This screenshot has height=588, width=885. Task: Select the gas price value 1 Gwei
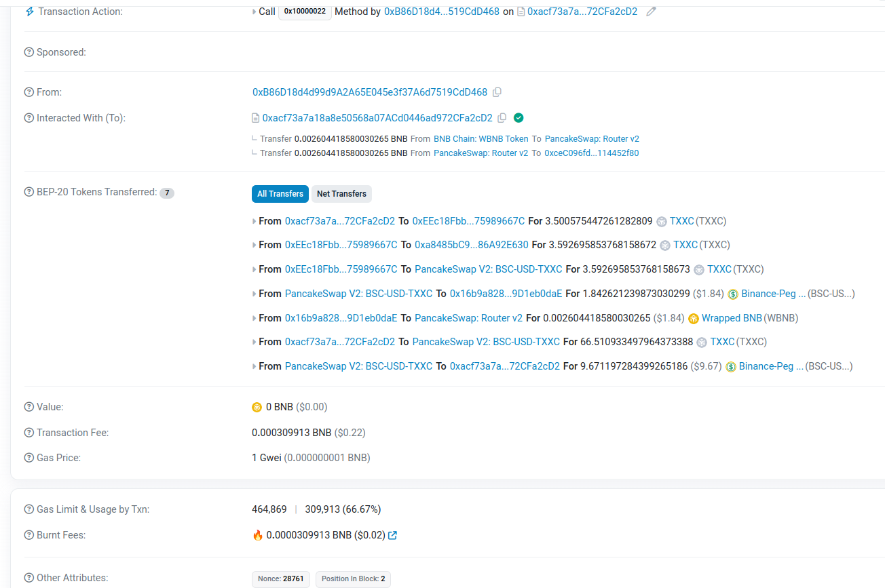tap(267, 458)
